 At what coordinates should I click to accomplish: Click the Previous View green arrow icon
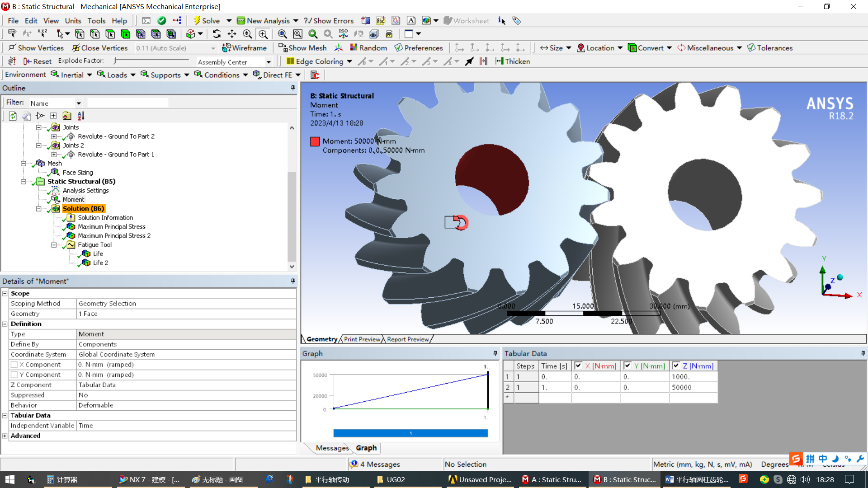click(x=313, y=34)
